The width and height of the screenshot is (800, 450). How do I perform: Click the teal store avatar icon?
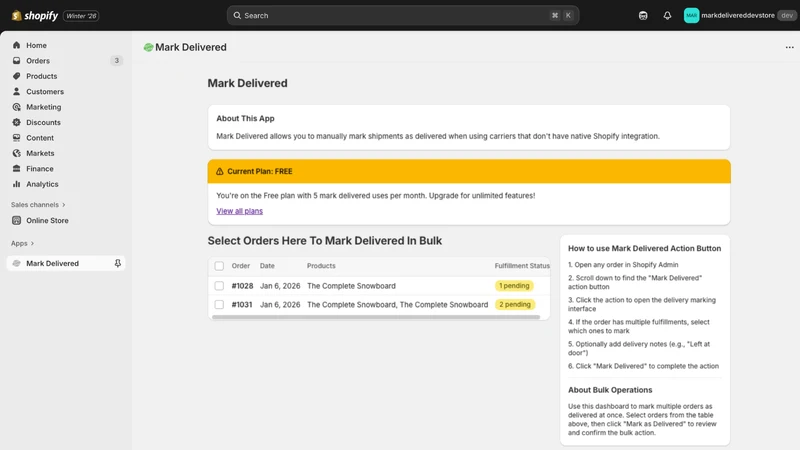coord(691,15)
